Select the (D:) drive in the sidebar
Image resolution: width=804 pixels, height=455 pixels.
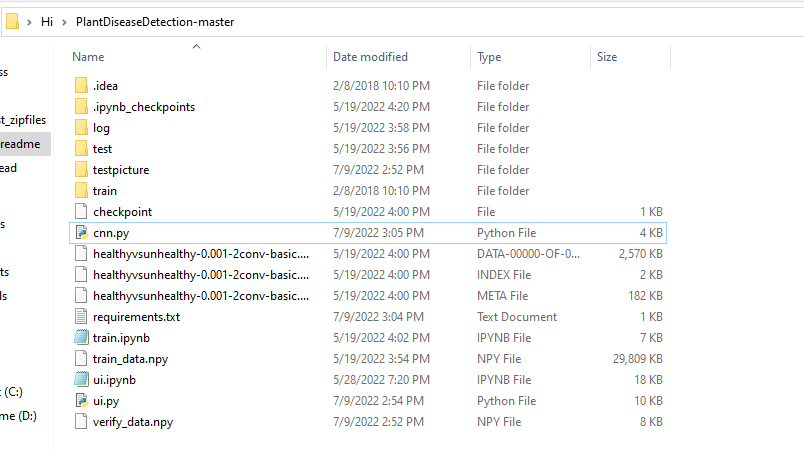click(18, 416)
